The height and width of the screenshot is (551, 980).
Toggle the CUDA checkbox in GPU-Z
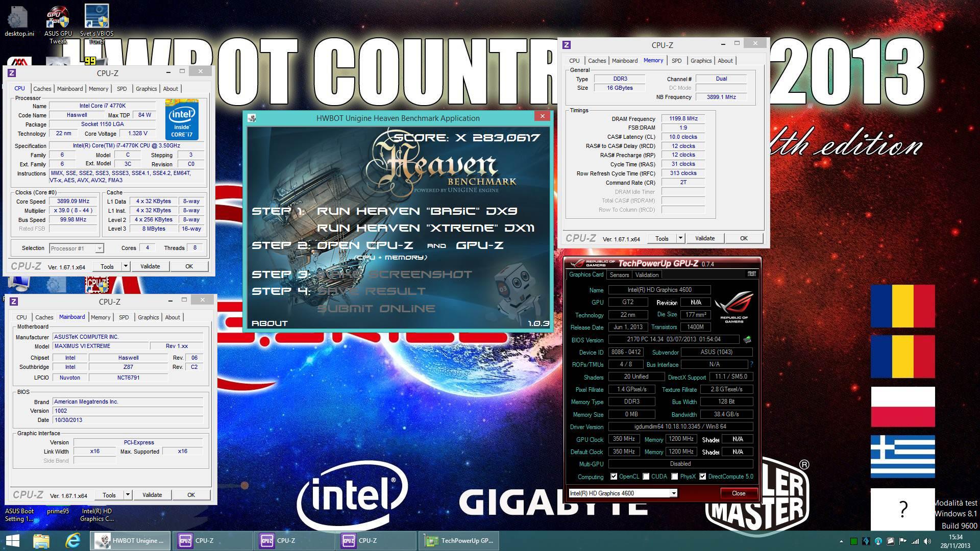coord(646,477)
